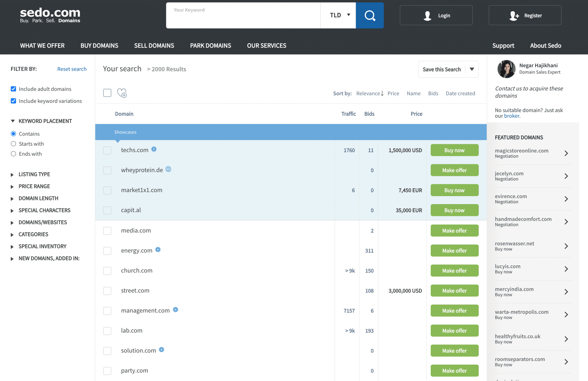Image resolution: width=588 pixels, height=381 pixels.
Task: Open the Save this Search dropdown arrow
Action: (x=472, y=69)
